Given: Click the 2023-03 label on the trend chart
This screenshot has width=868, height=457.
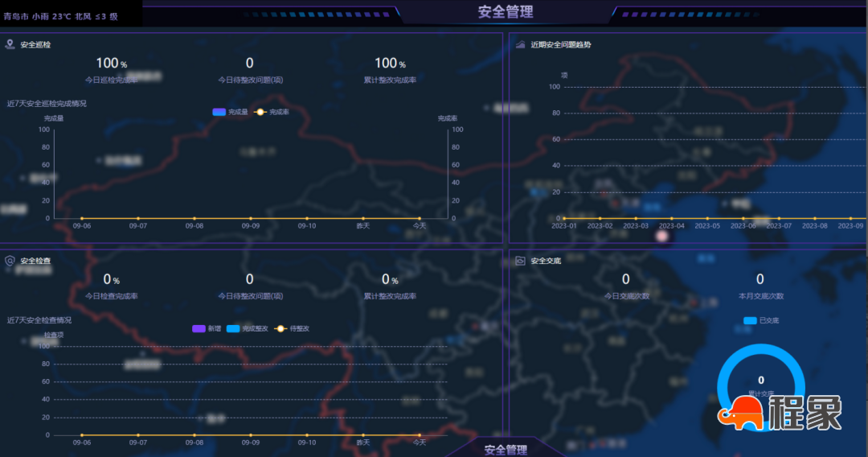Looking at the screenshot, I should (x=636, y=226).
